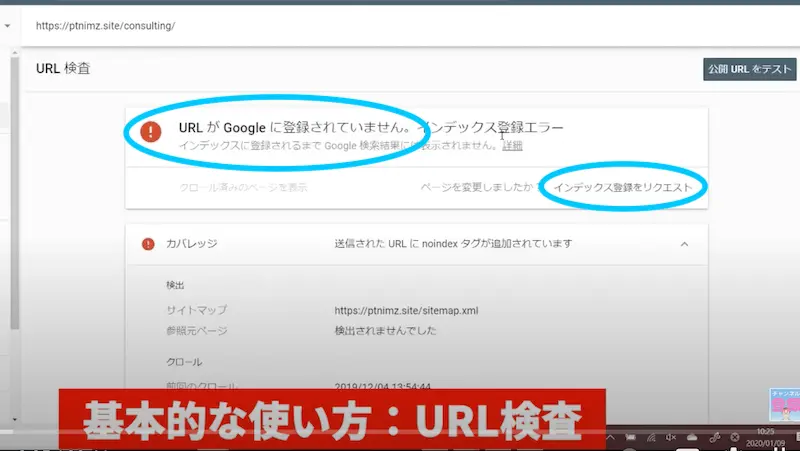Click the link/pen icon in system tray
Image resolution: width=800 pixels, height=451 pixels.
point(714,437)
